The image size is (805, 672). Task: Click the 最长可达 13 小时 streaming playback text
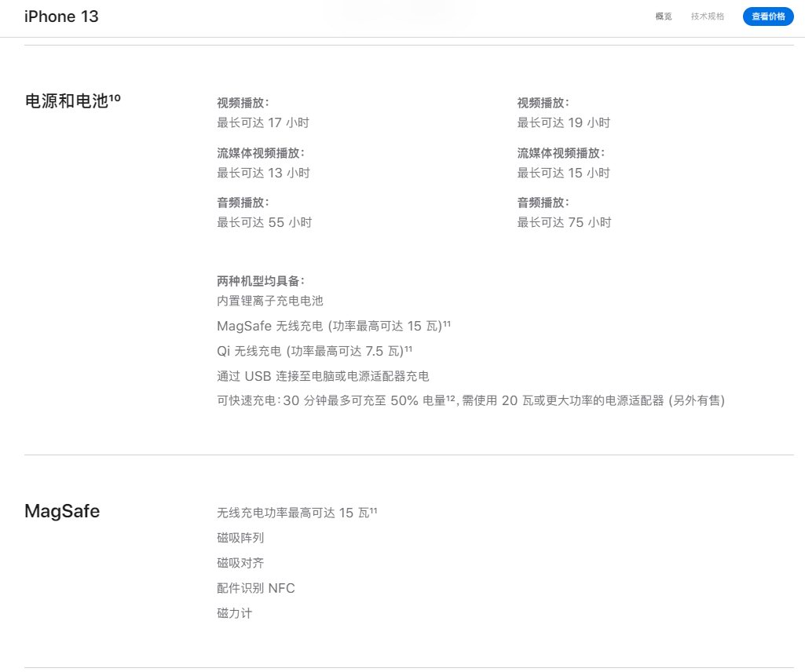[263, 173]
